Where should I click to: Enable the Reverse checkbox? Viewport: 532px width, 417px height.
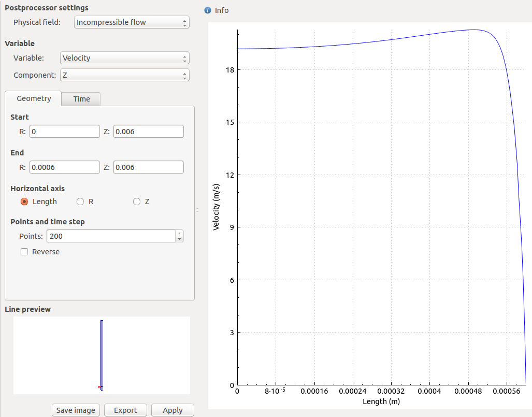pos(24,252)
